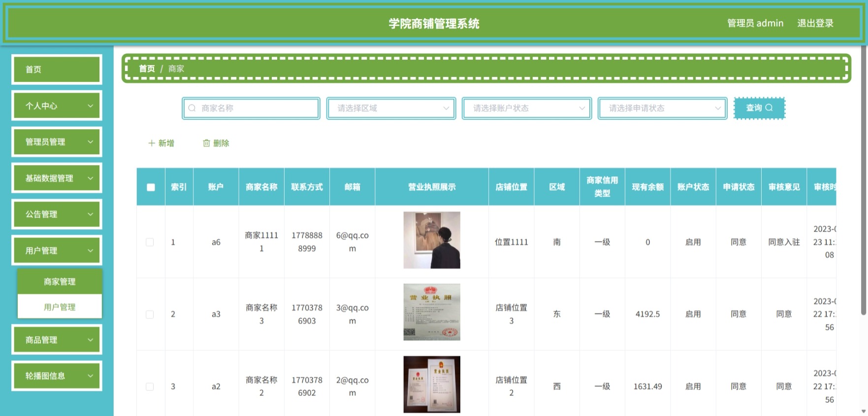The height and width of the screenshot is (416, 868).
Task: Open business license image for 商家名称3
Action: (x=432, y=312)
